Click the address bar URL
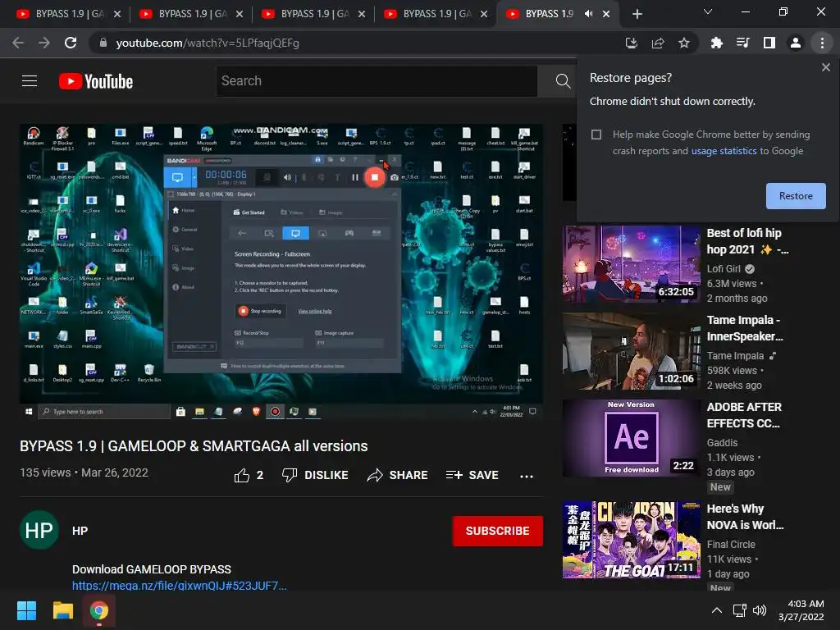The image size is (840, 630). pos(208,43)
